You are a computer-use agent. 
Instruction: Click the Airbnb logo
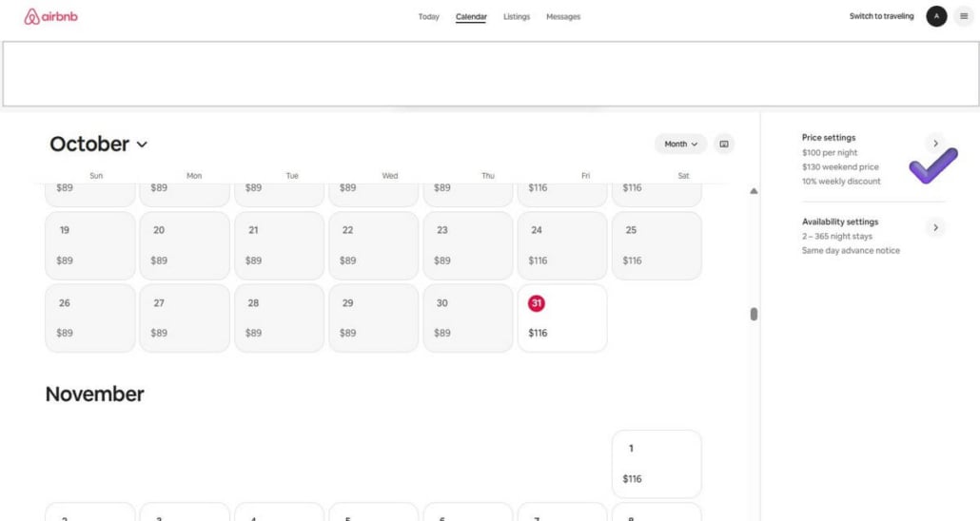[51, 17]
